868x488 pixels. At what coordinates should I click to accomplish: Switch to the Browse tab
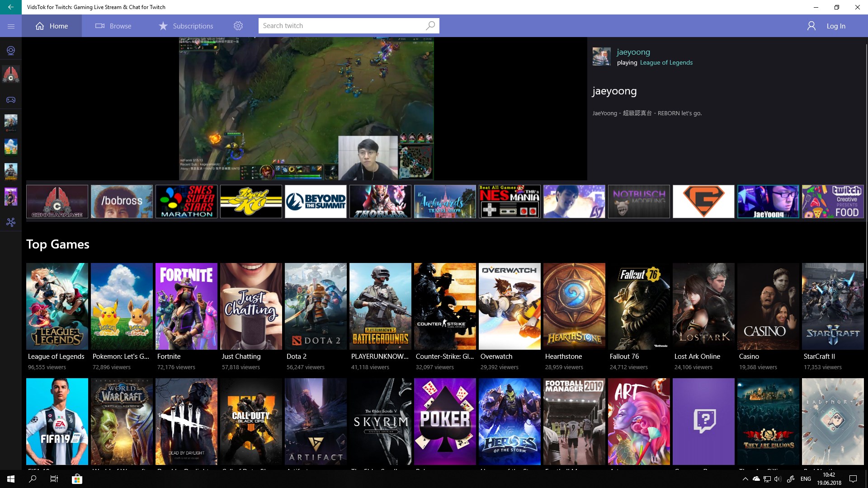coord(113,26)
